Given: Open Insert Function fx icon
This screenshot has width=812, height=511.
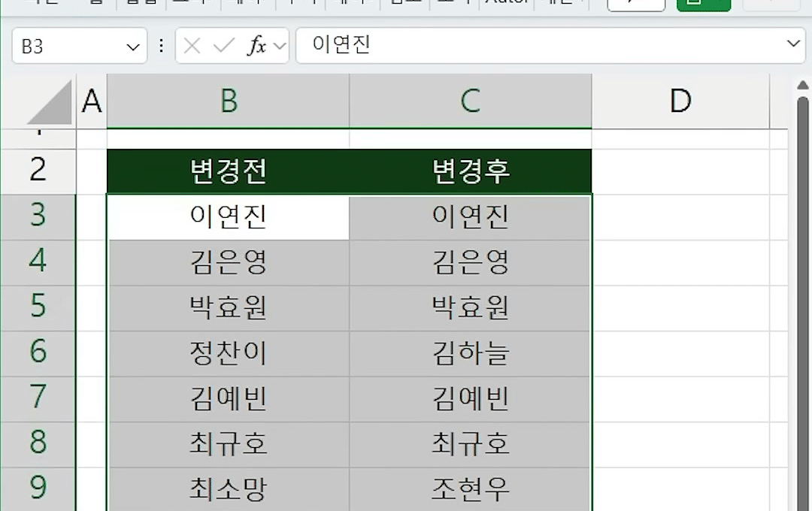Looking at the screenshot, I should coord(257,46).
